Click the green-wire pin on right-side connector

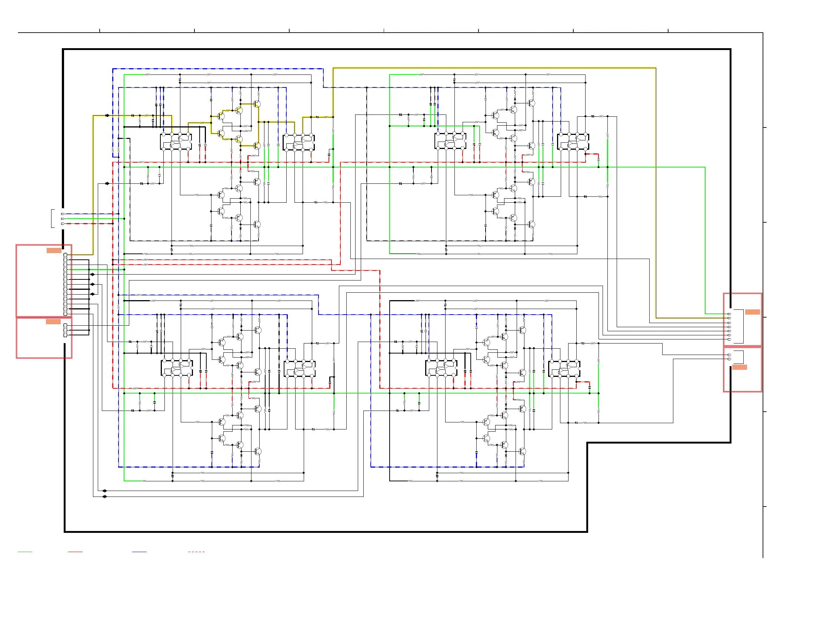point(729,314)
